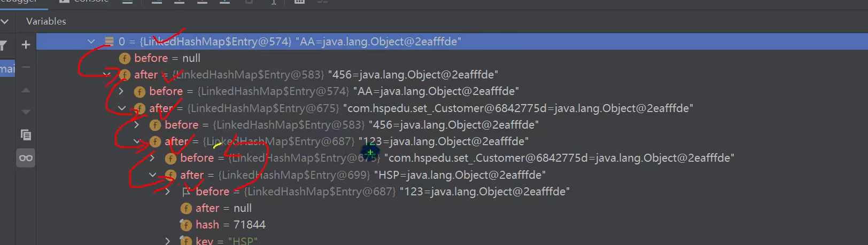Select the hash = 71844 field row

point(230,225)
